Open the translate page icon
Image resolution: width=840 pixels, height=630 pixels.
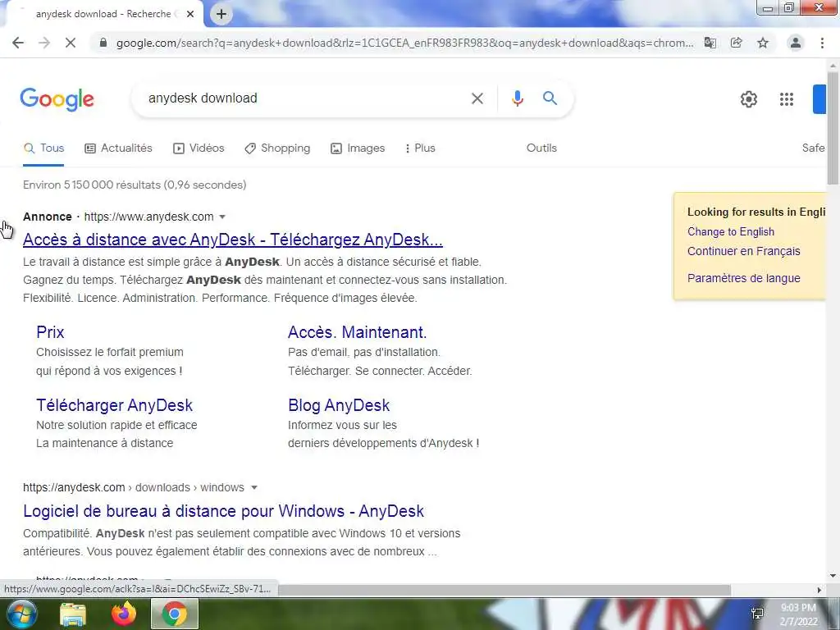point(710,43)
